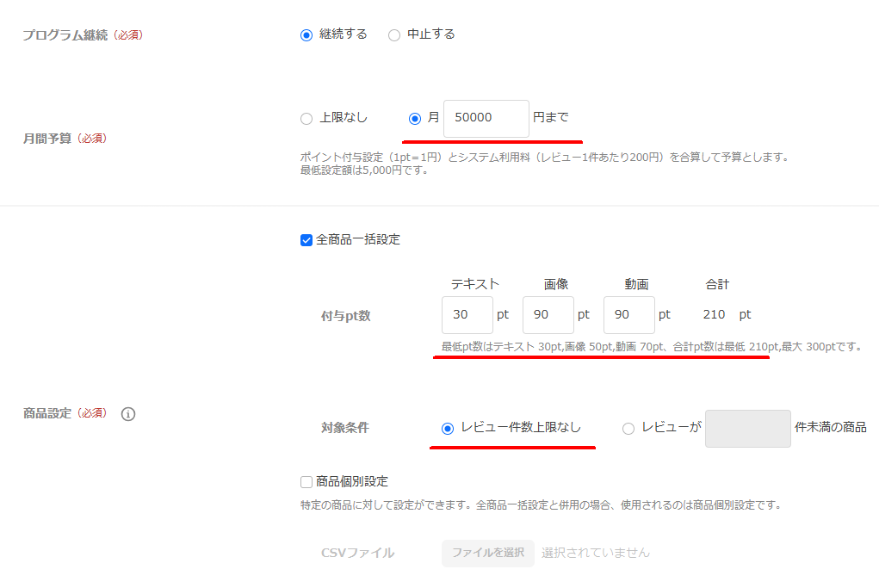The width and height of the screenshot is (879, 588).
Task: Click the review count threshold input box
Action: coord(747,429)
